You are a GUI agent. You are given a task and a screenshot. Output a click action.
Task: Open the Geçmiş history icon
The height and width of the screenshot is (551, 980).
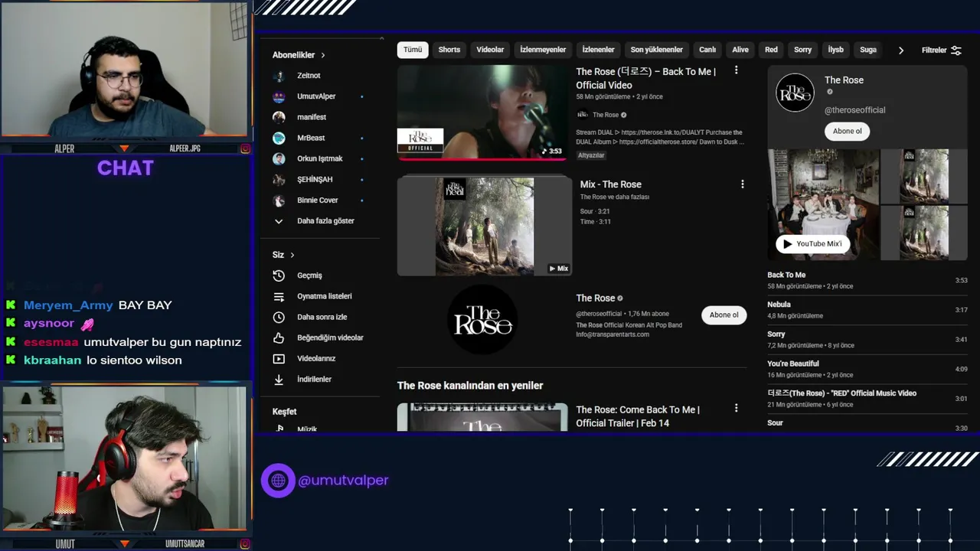(279, 275)
